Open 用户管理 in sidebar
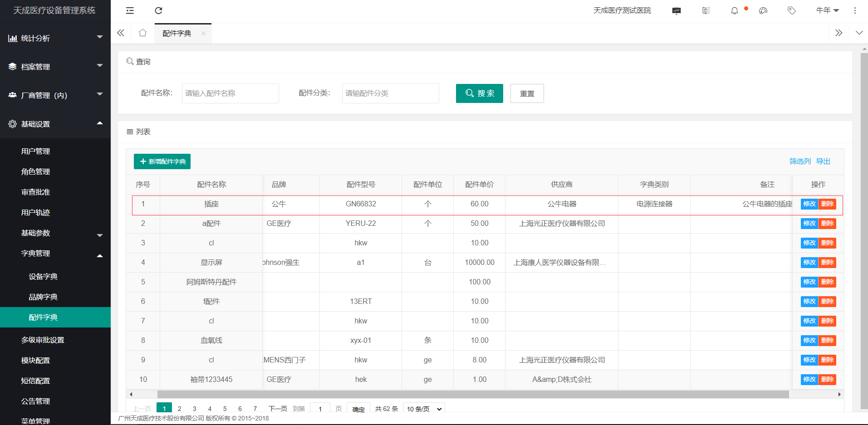 click(35, 151)
